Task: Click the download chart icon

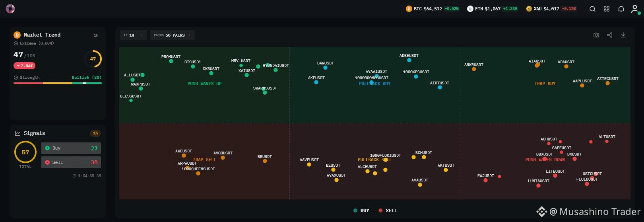Action: click(x=623, y=35)
